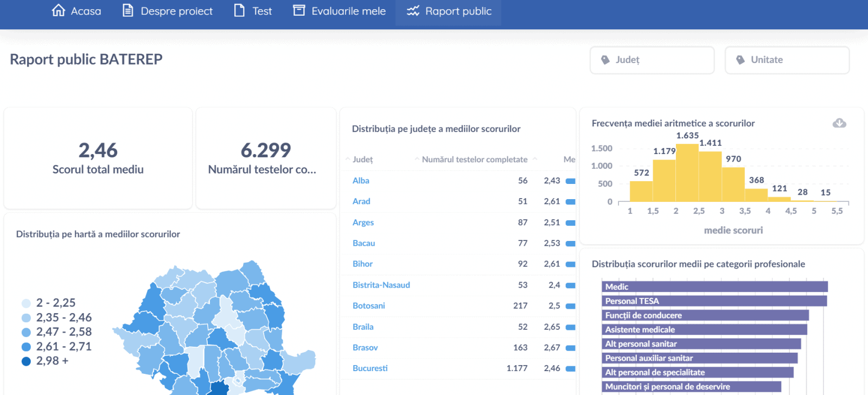Click the Medic category bar
Viewport: 868px width, 395px height.
(x=715, y=286)
